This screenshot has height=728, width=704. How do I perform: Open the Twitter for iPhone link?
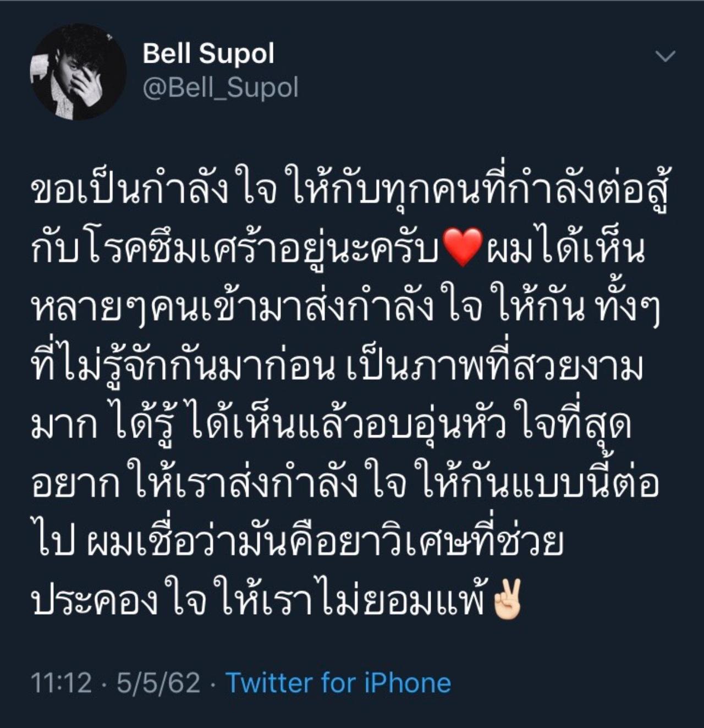tap(339, 683)
